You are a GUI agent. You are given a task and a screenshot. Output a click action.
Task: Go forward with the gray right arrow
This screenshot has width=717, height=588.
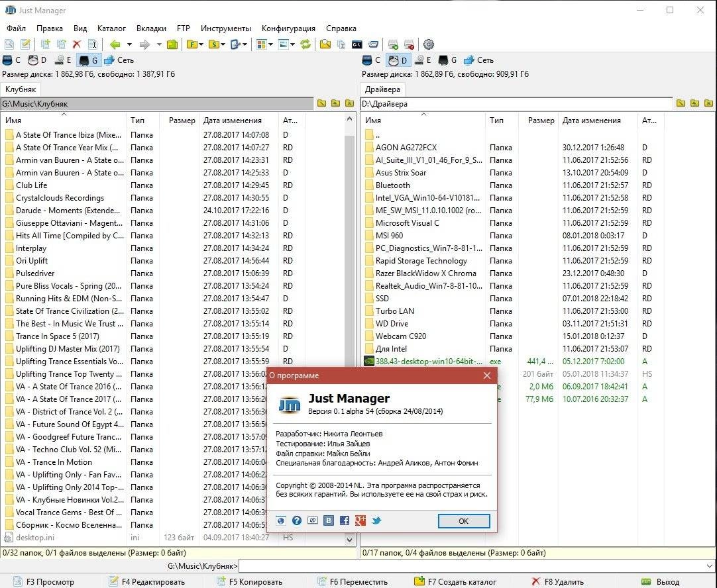tap(144, 44)
